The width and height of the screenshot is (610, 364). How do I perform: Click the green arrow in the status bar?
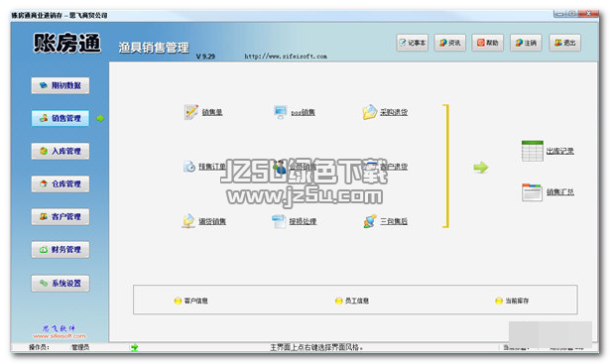click(x=135, y=347)
